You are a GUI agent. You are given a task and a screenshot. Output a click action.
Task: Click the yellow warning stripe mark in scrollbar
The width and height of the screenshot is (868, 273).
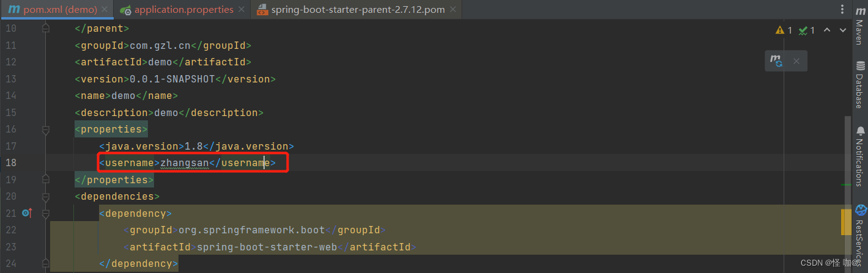click(x=846, y=222)
